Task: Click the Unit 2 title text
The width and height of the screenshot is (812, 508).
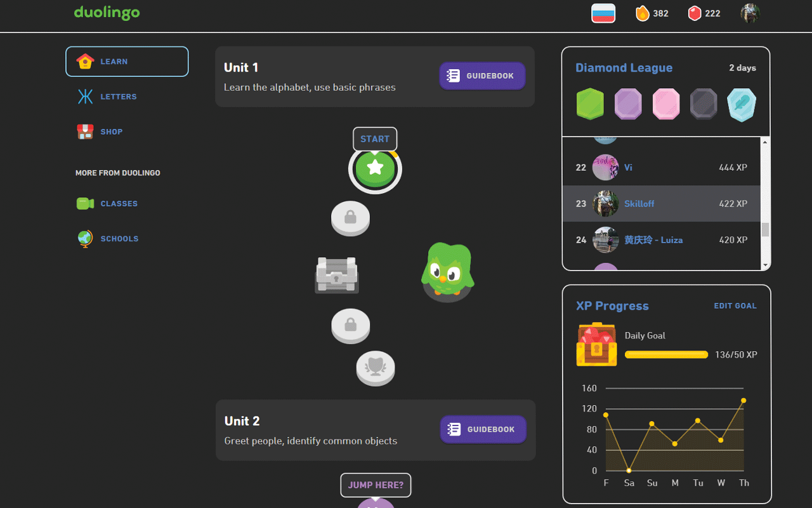Action: (242, 421)
